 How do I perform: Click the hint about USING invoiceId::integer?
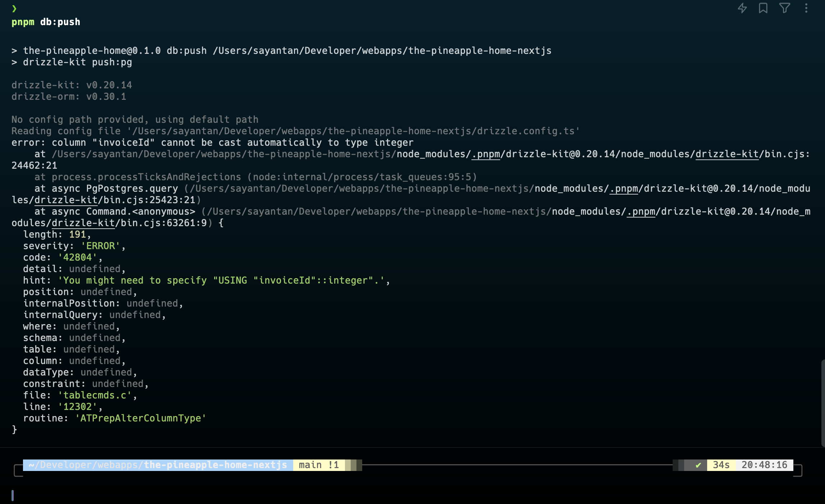click(x=221, y=280)
